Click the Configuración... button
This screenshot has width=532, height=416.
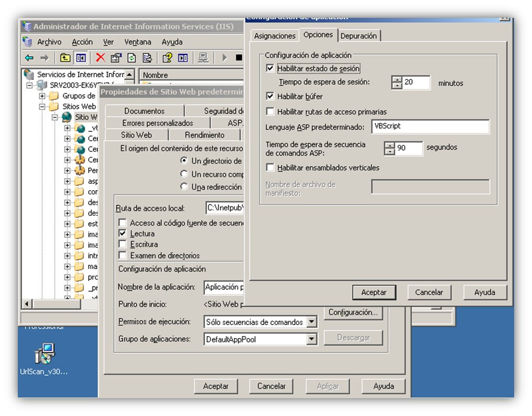tap(353, 312)
